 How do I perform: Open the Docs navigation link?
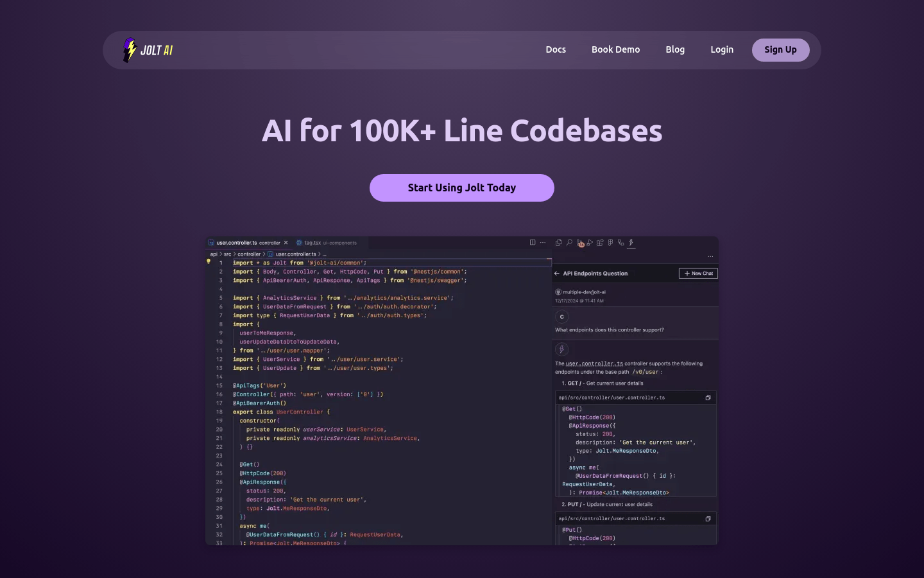[556, 49]
